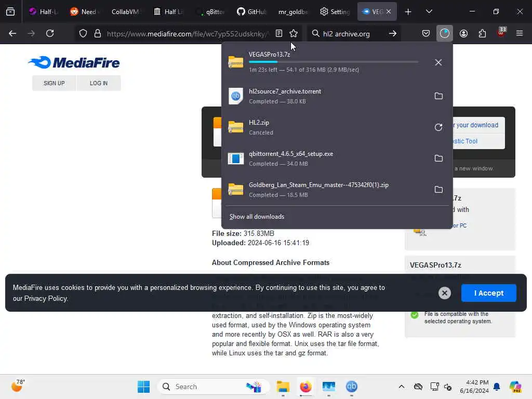Click the Windows taskbar Search box

click(x=214, y=387)
